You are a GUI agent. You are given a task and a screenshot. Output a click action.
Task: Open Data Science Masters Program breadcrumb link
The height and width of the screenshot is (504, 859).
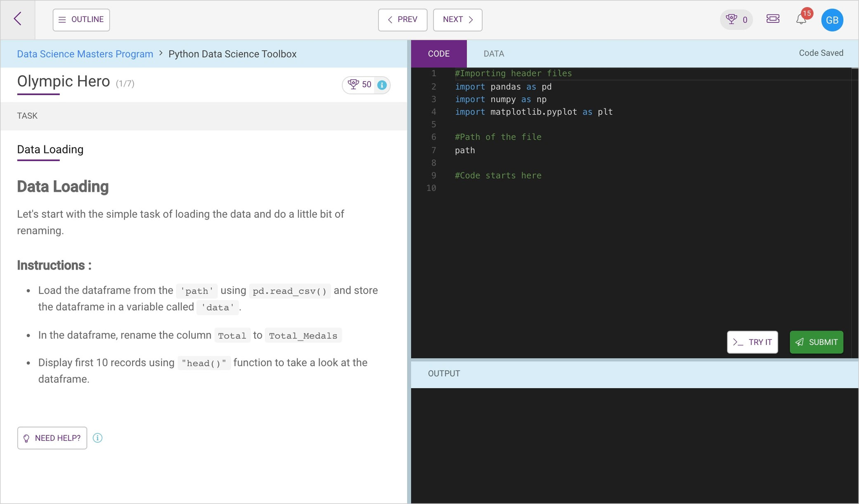pos(85,54)
